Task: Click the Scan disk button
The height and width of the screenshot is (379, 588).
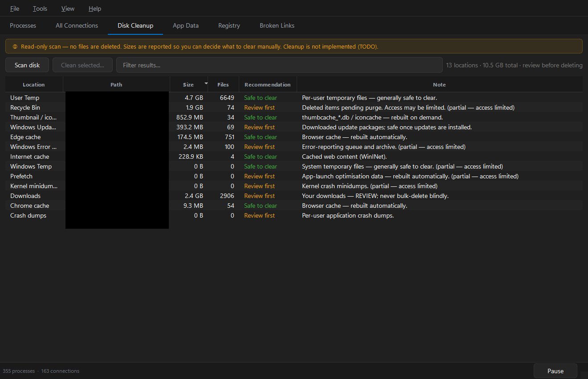Action: (x=27, y=65)
